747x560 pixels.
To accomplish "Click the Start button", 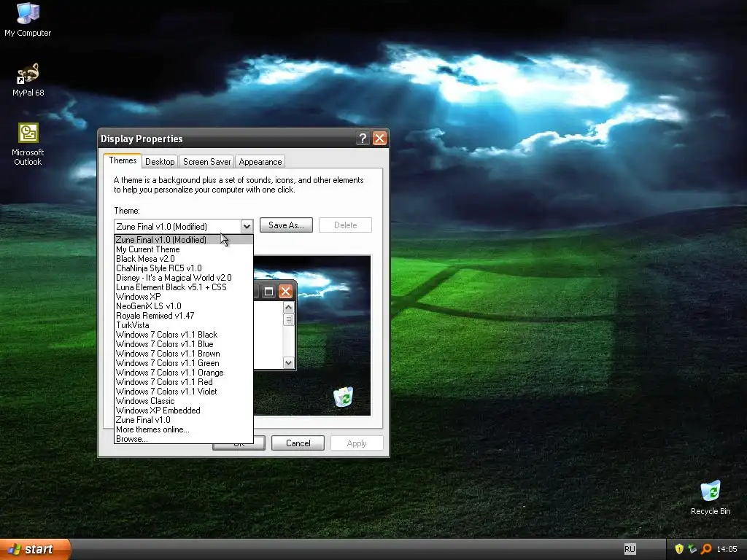I will pyautogui.click(x=35, y=549).
